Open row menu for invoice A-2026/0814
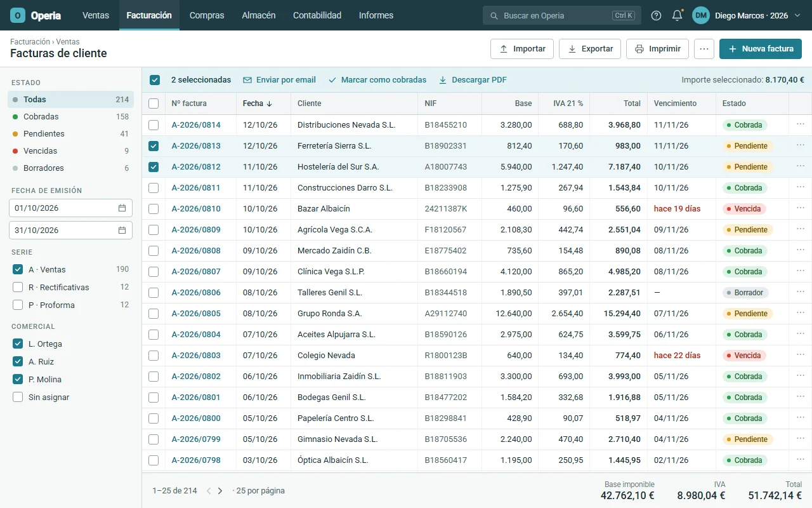Image resolution: width=812 pixels, height=508 pixels. 800,124
